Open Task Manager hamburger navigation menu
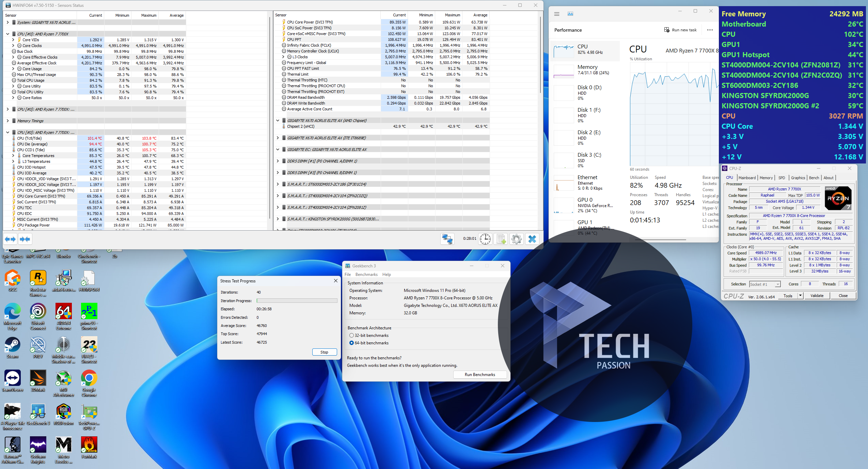868x469 pixels. [557, 14]
